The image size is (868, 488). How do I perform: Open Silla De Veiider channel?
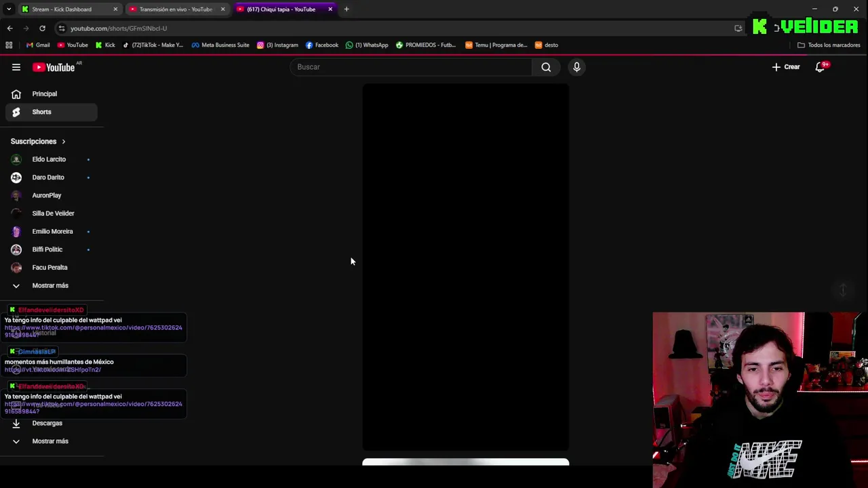click(52, 213)
